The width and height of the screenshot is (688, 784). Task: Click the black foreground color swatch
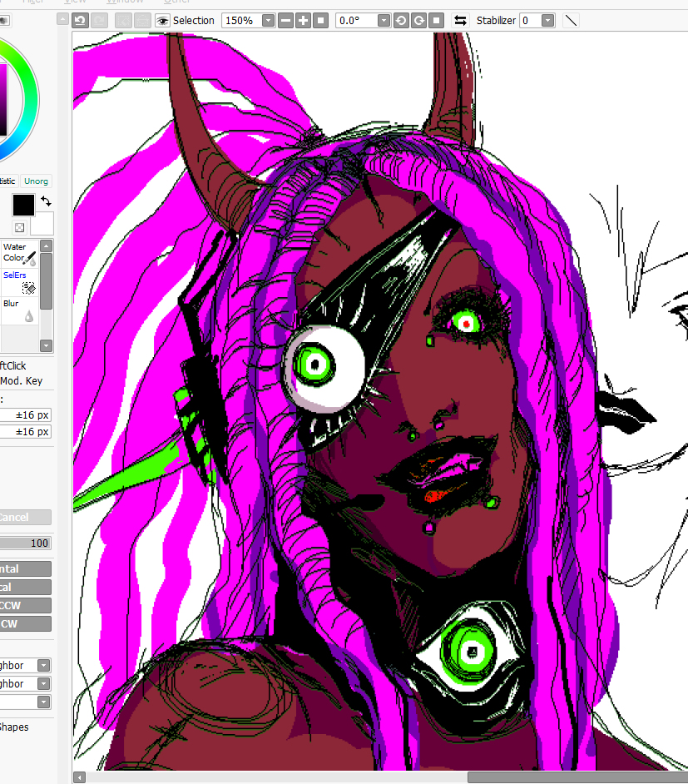point(22,205)
